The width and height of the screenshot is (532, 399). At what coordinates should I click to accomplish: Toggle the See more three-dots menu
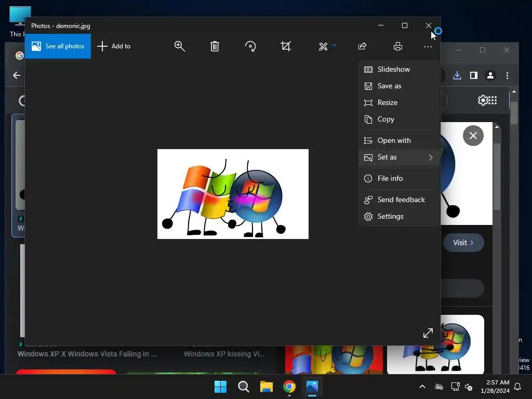[428, 46]
